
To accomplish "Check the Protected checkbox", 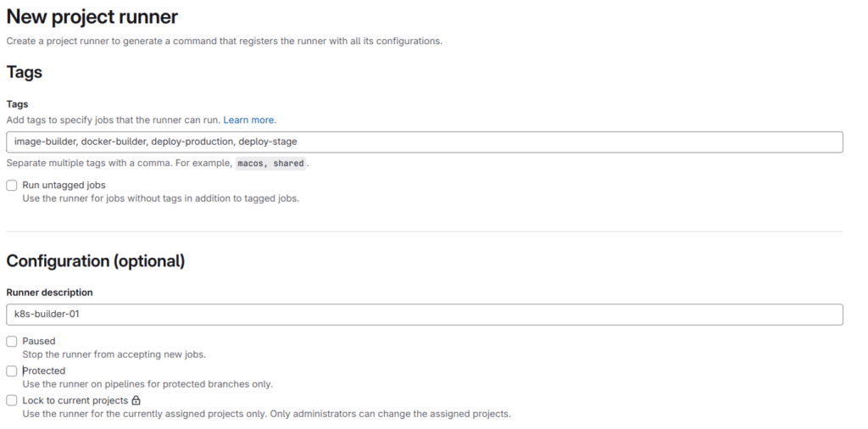I will [12, 370].
